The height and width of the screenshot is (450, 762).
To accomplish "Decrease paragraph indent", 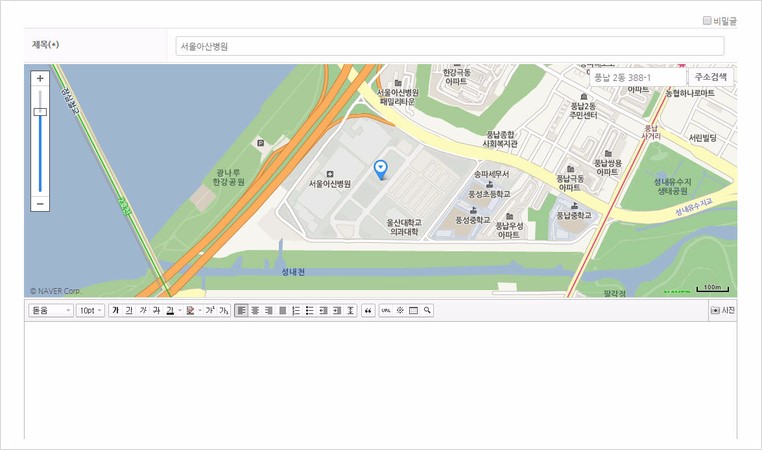I will pos(323,311).
